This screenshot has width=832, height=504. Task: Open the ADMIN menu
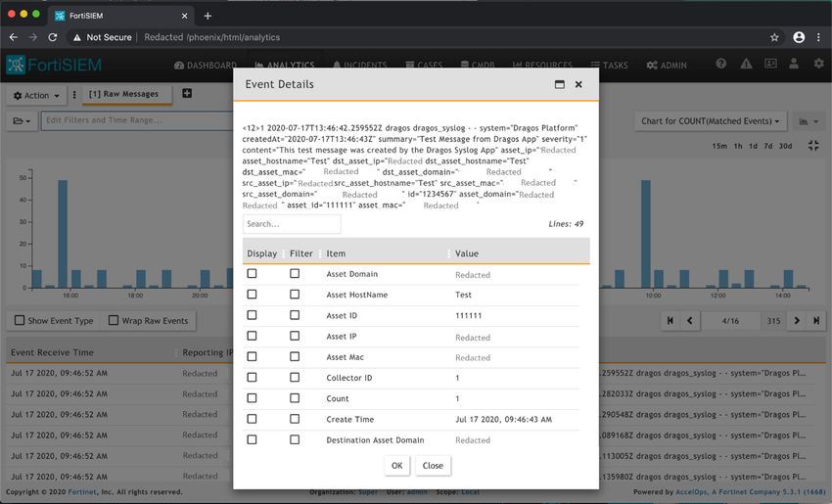coord(667,65)
